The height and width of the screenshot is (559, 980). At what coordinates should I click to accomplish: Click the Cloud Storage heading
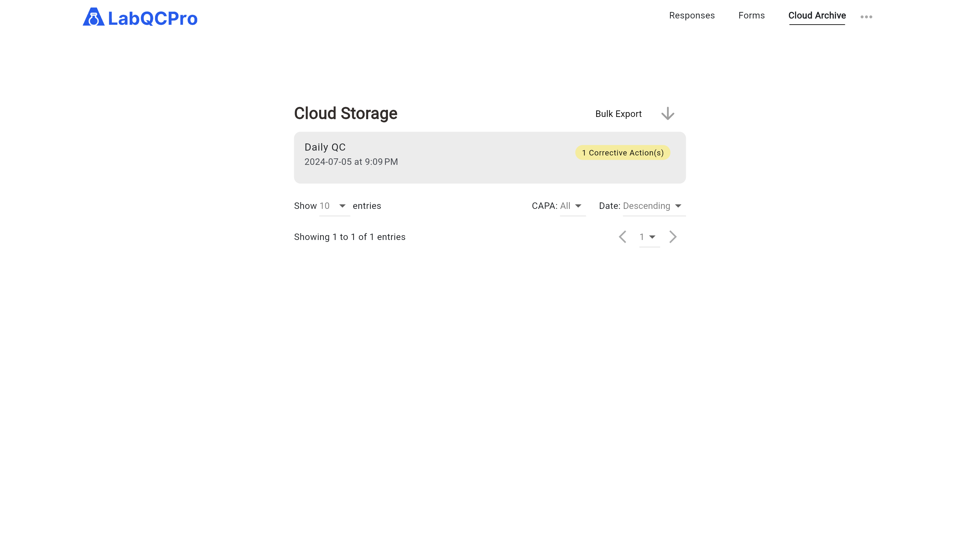(345, 114)
